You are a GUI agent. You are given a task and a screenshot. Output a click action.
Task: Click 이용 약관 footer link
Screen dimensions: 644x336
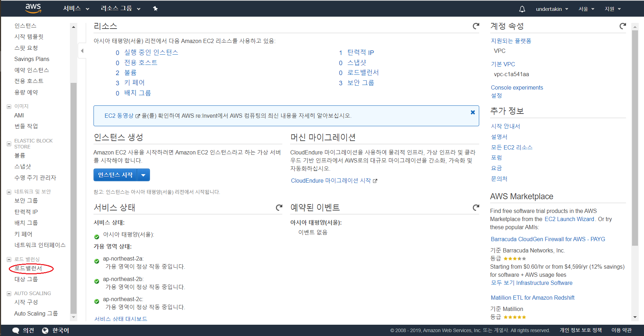coord(621,330)
